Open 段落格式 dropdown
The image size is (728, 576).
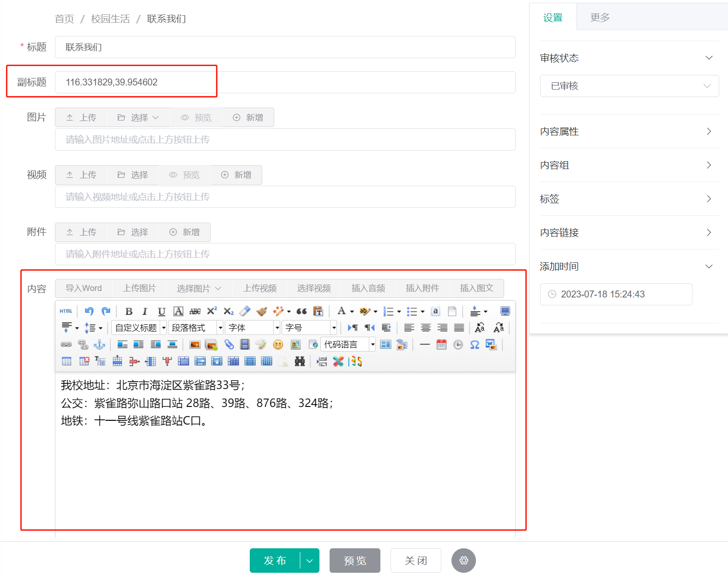pyautogui.click(x=196, y=328)
